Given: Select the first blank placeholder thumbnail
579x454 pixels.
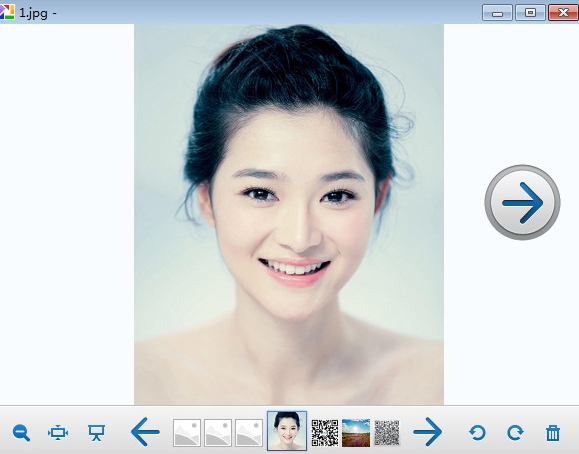Looking at the screenshot, I should 187,433.
